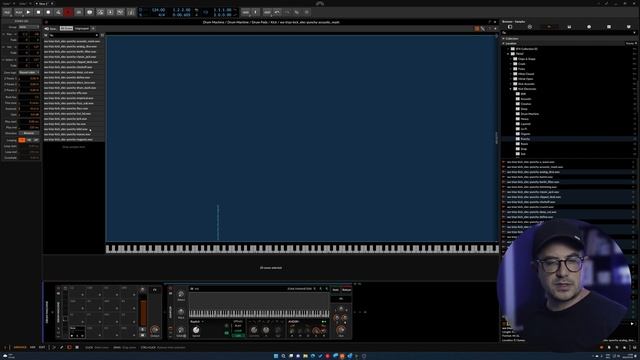Expand the HiHat Open folder

511,79
